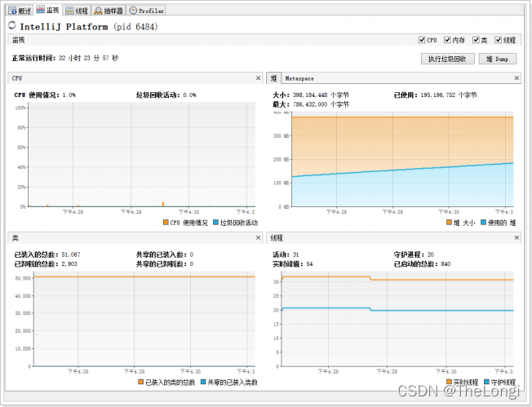Click the 已装入的类的总数 legend swatch
Screen dimensions: 532x407
pos(141,382)
